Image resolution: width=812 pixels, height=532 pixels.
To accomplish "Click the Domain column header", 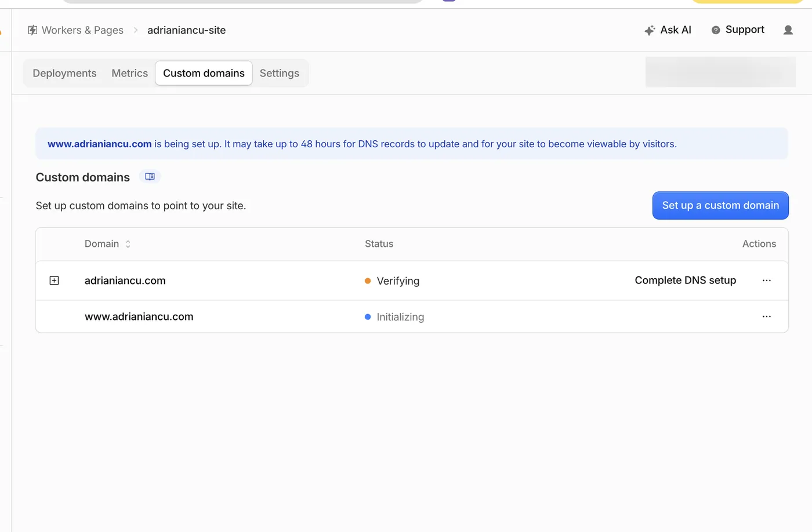I will (101, 244).
